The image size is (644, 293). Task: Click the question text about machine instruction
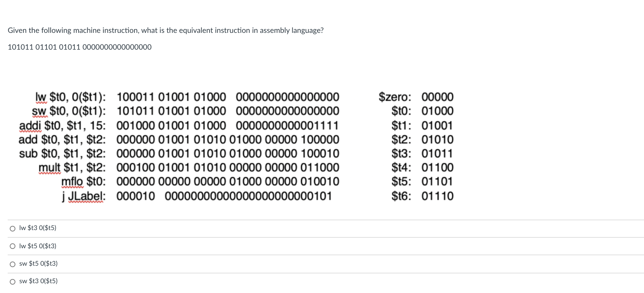(166, 30)
